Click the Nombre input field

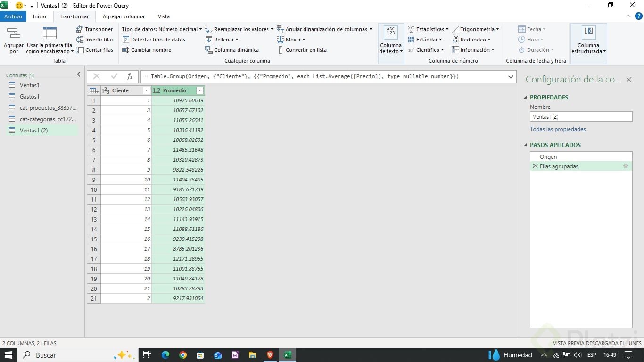[x=581, y=116]
